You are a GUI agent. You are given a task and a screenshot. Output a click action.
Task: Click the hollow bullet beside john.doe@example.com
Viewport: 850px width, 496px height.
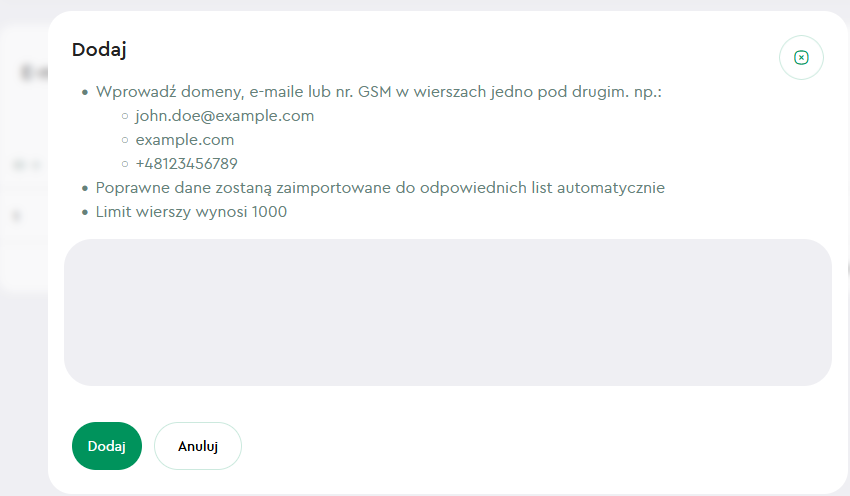(125, 116)
